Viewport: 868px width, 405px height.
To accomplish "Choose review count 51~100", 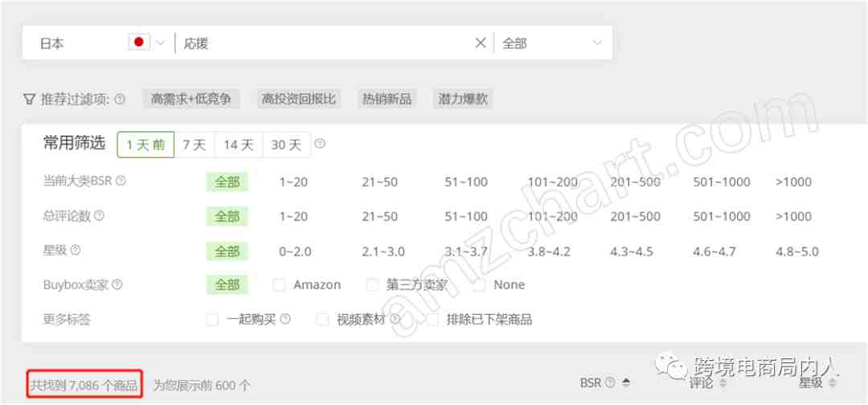I will [466, 216].
